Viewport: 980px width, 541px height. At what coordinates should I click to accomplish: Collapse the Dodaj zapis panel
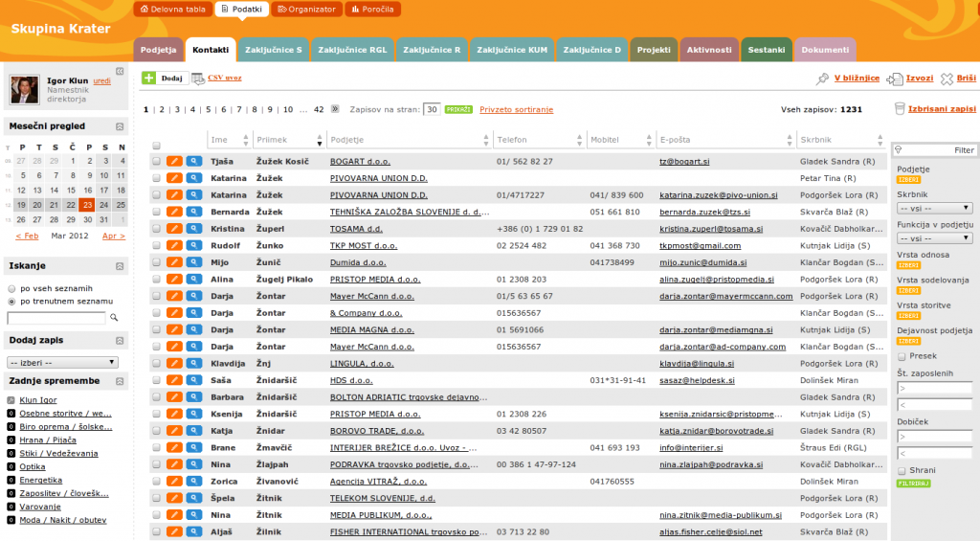(x=120, y=341)
